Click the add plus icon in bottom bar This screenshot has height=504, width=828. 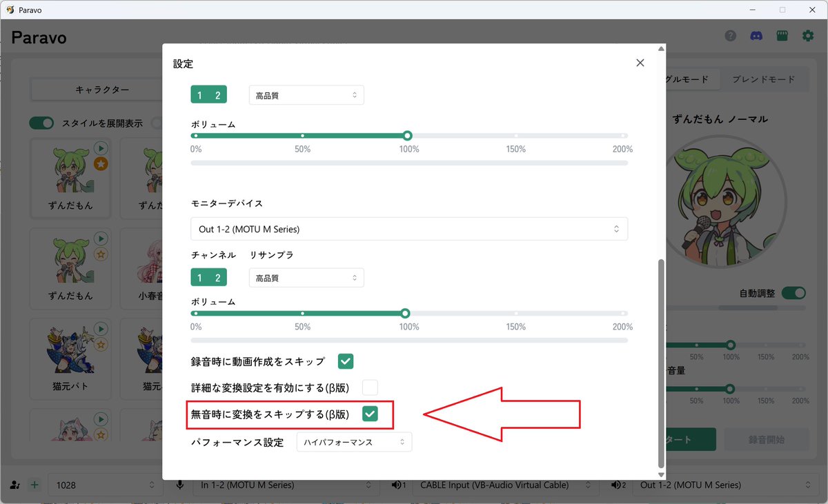[x=34, y=485]
